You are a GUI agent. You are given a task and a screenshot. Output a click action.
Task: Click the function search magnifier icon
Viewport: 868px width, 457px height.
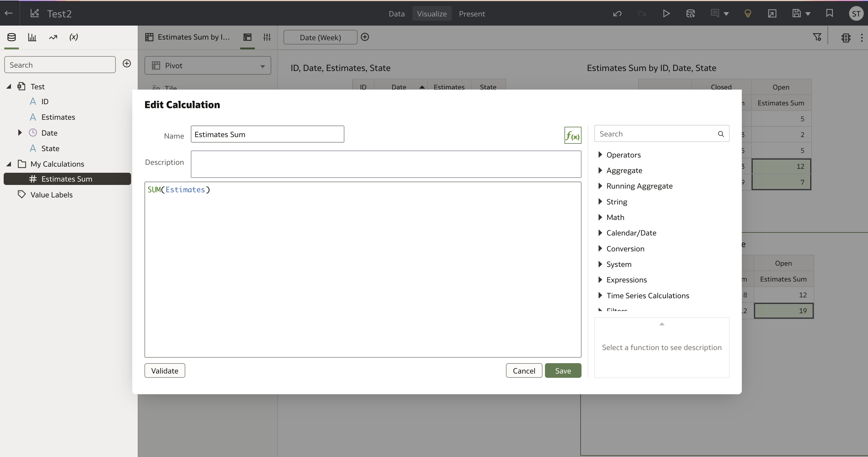pos(721,134)
